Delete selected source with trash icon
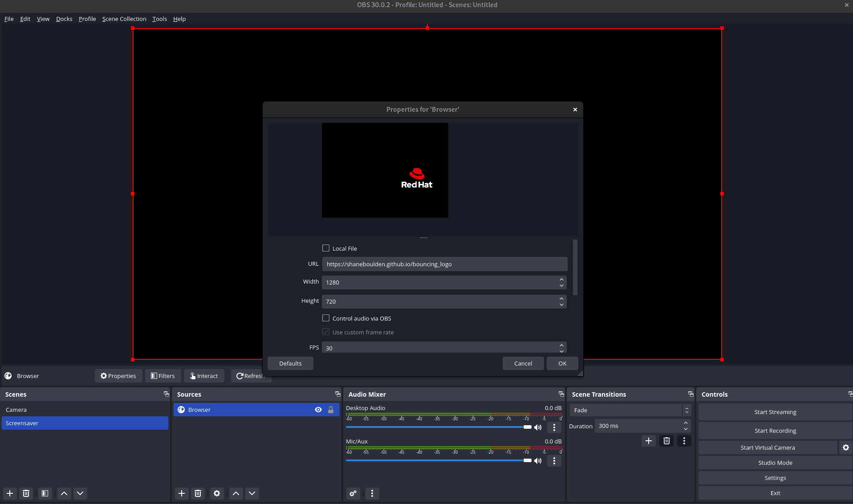 (x=198, y=493)
